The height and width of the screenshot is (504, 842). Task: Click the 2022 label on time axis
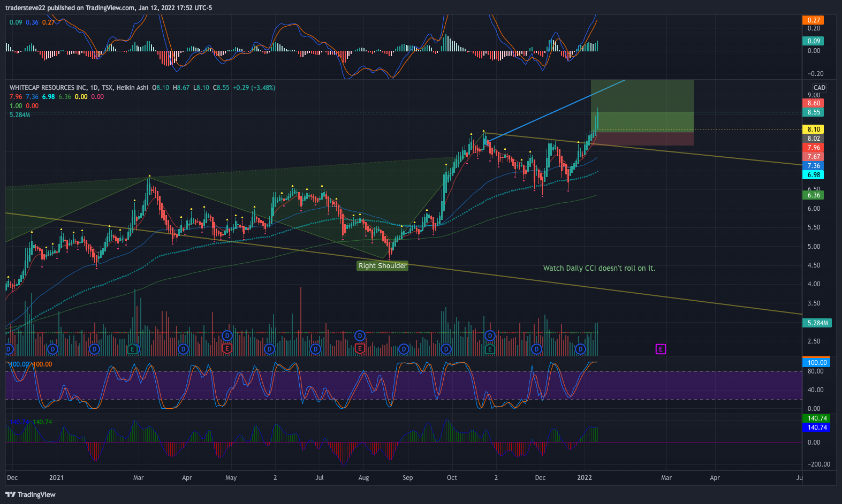click(x=585, y=478)
